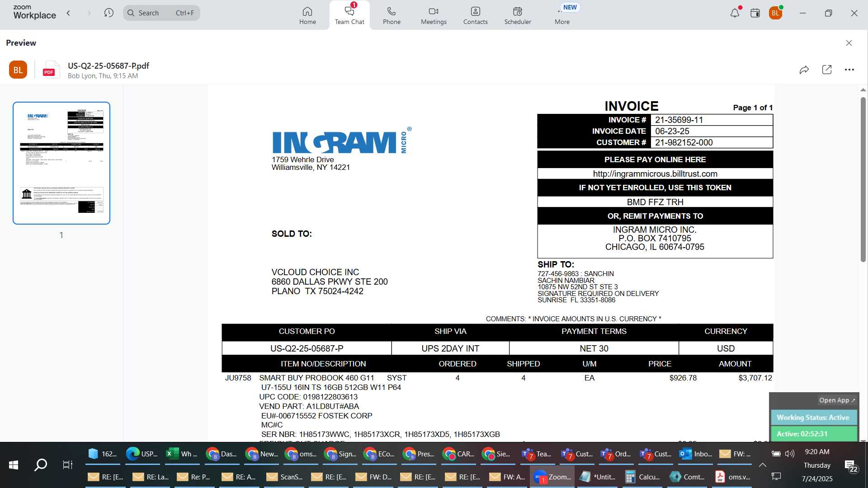Open the Calculator taskbar item

(642, 477)
